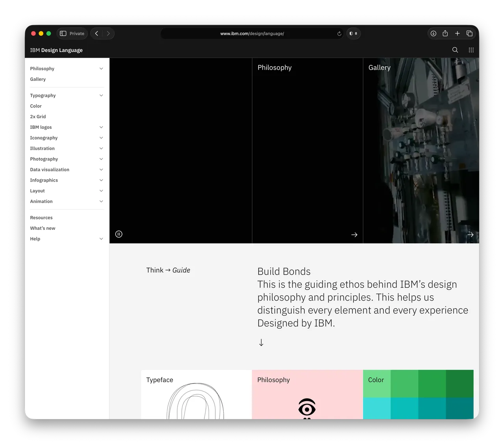Expand the Help sidebar section

pos(101,239)
